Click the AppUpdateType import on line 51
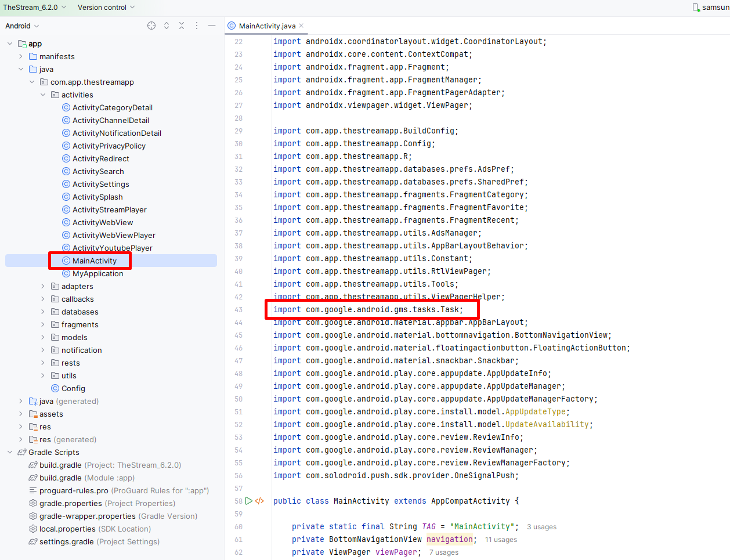This screenshot has width=730, height=560. click(x=535, y=411)
